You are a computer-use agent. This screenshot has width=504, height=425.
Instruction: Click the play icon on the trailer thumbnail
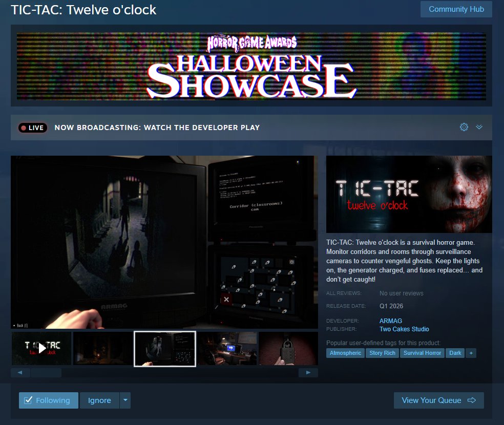[41, 348]
